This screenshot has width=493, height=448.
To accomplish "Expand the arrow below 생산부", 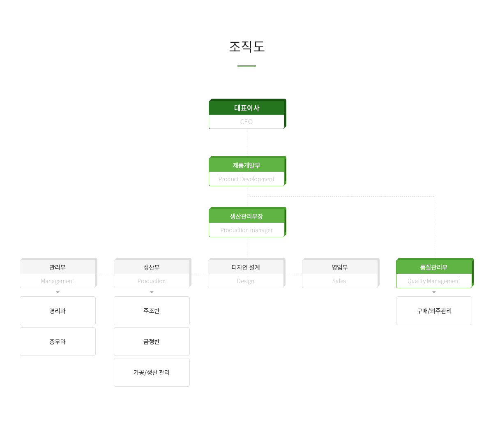I will click(152, 292).
